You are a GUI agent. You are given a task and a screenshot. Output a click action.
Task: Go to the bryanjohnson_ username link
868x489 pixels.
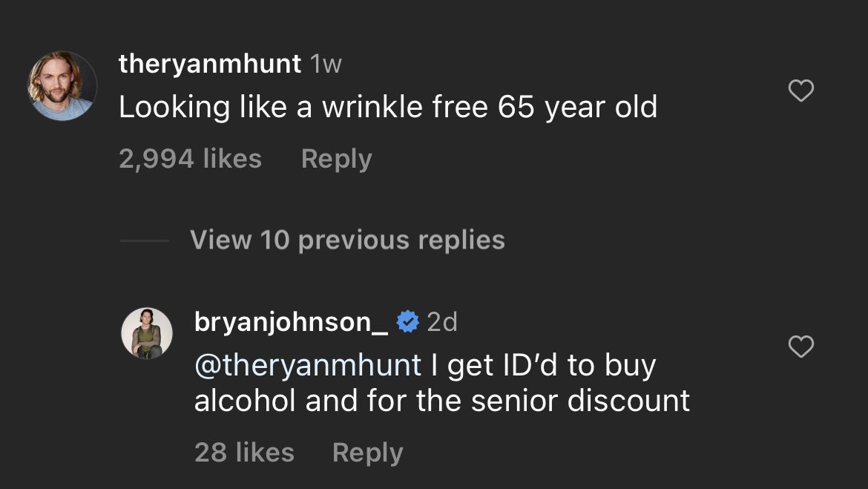coord(291,322)
